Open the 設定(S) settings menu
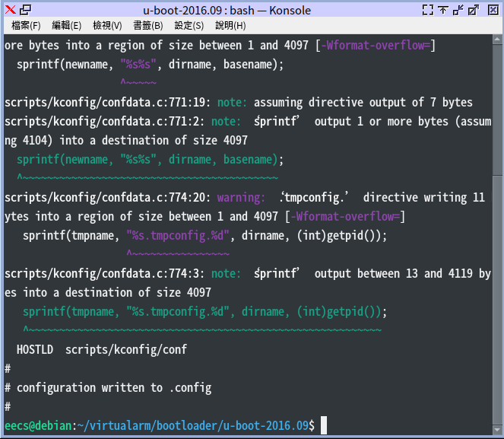504x439 pixels. pos(189,26)
